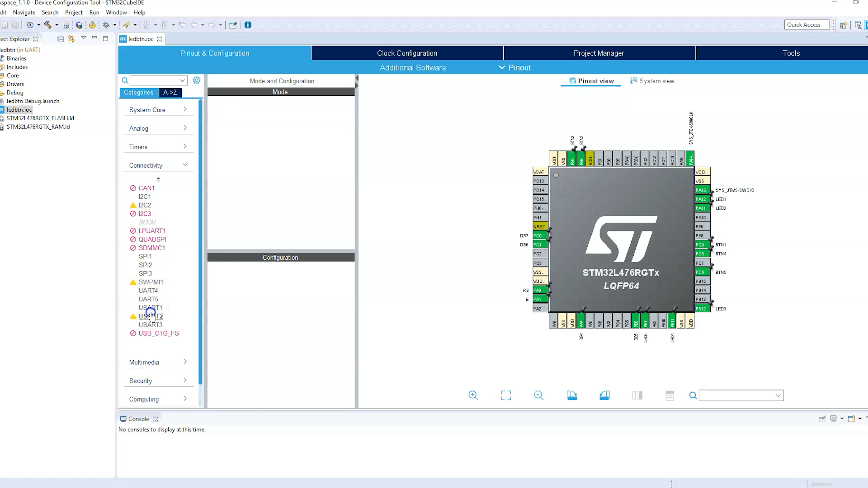The image size is (868, 488).
Task: Open the peripheral list settings gear
Action: click(x=197, y=80)
